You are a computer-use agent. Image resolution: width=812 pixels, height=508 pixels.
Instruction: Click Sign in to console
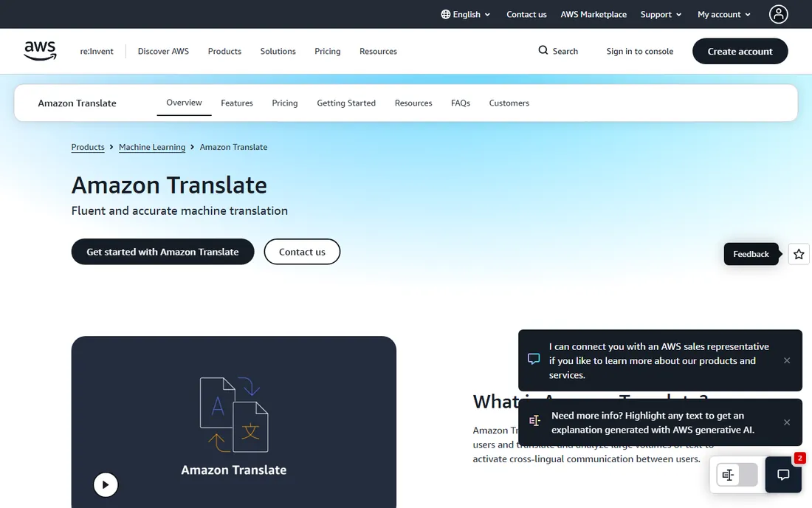[x=639, y=51]
